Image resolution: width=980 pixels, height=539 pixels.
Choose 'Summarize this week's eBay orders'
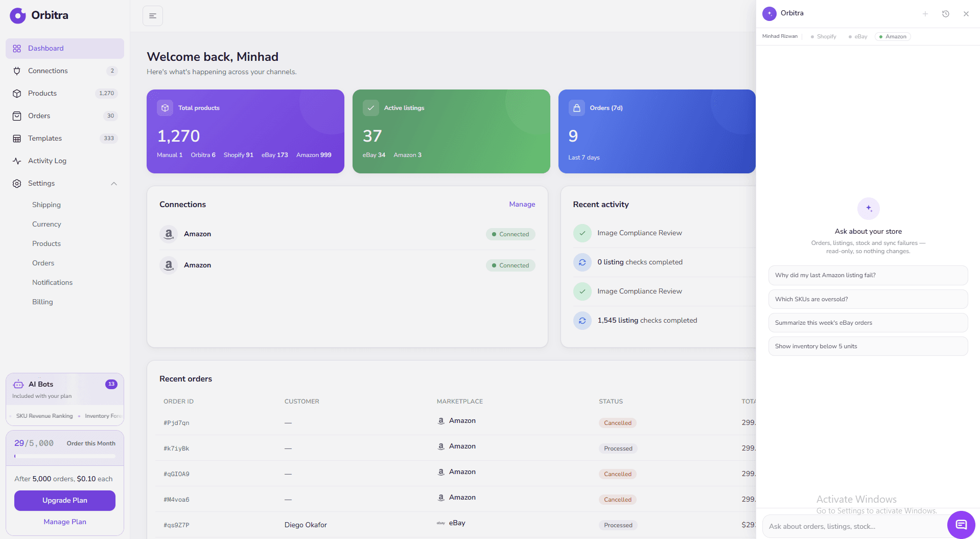coord(868,323)
